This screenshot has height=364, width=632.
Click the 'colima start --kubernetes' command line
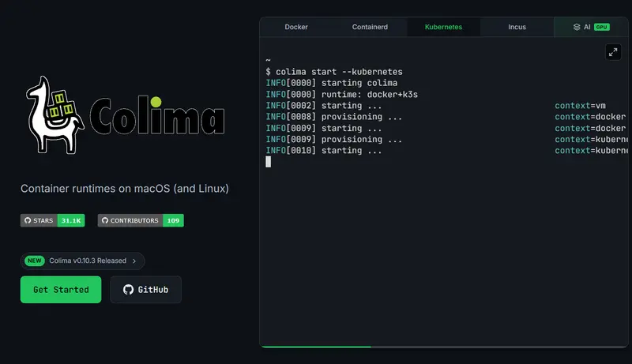coord(334,72)
